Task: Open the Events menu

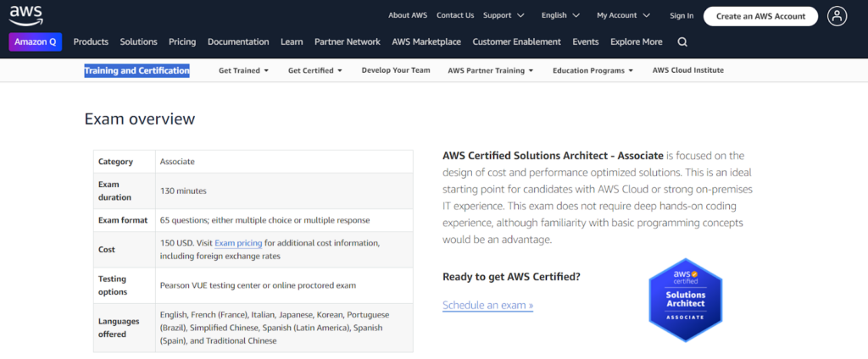Action: [x=585, y=42]
